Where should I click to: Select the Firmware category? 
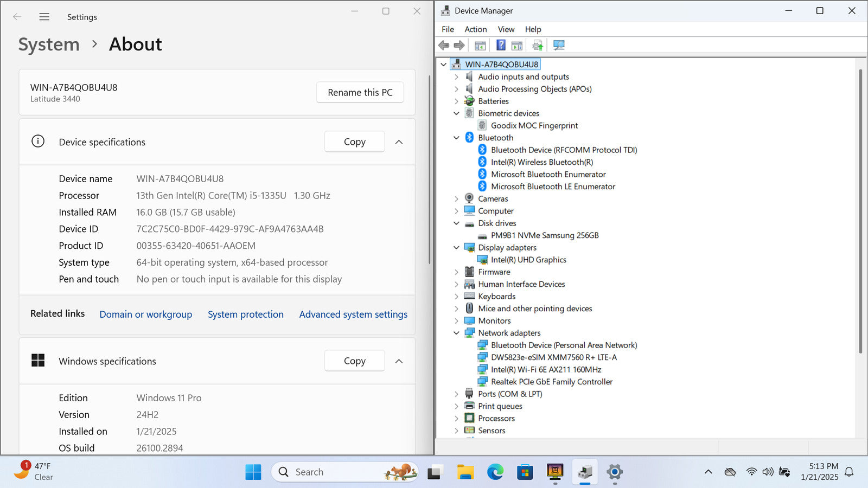tap(494, 272)
